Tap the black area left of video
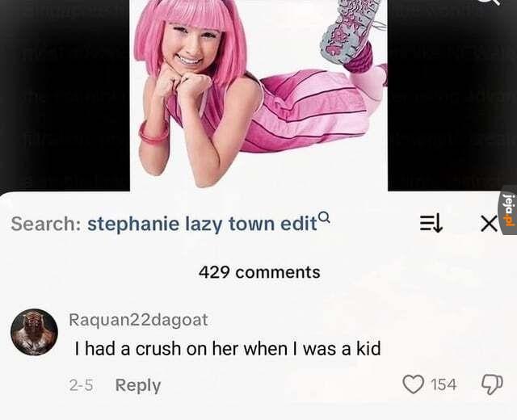Image resolution: width=517 pixels, height=420 pixels. 65,95
